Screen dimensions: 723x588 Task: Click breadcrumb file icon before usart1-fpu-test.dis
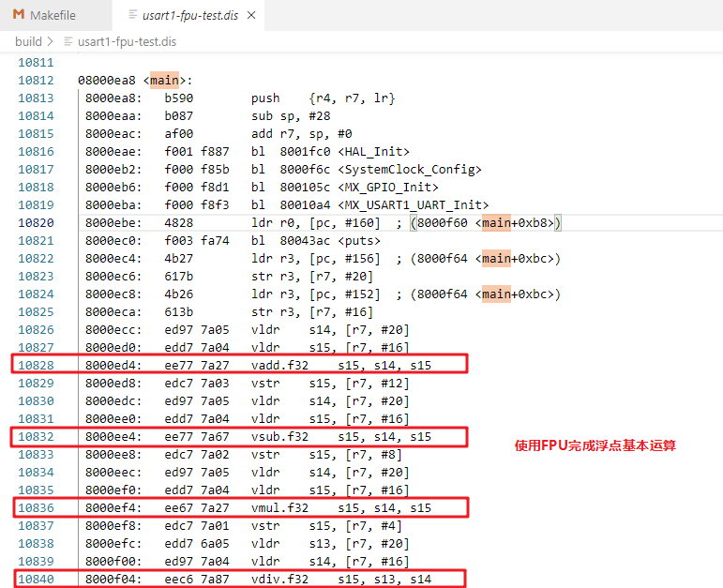[x=68, y=41]
